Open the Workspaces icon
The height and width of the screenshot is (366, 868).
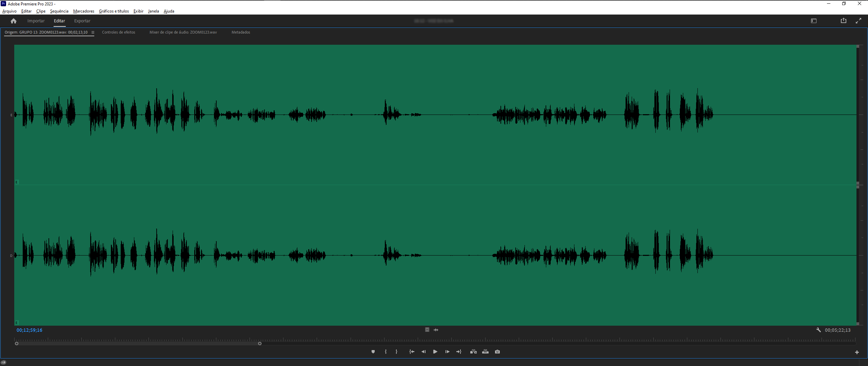[814, 21]
